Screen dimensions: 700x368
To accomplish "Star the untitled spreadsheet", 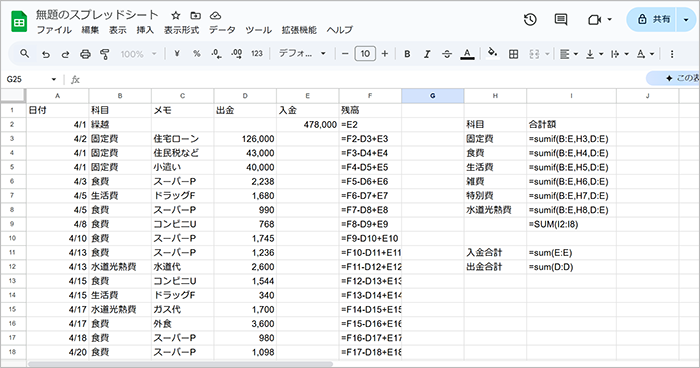I will point(175,16).
